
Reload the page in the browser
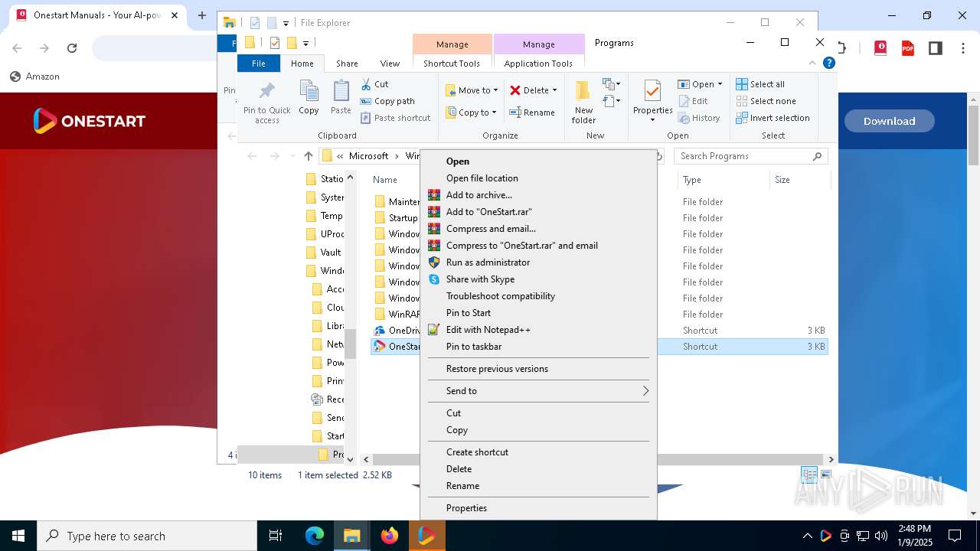point(72,48)
